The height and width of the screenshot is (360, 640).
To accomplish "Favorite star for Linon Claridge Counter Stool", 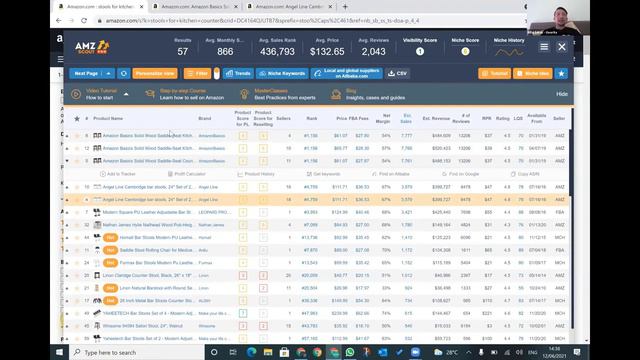I will [x=77, y=276].
